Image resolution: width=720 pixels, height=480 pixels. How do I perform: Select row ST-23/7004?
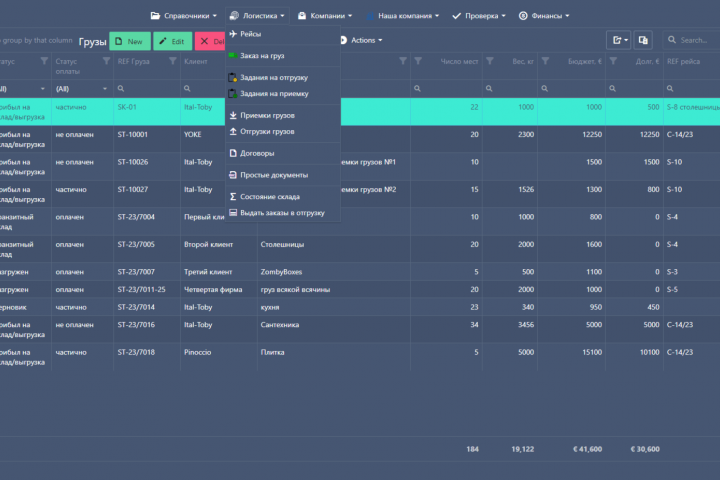pyautogui.click(x=360, y=222)
